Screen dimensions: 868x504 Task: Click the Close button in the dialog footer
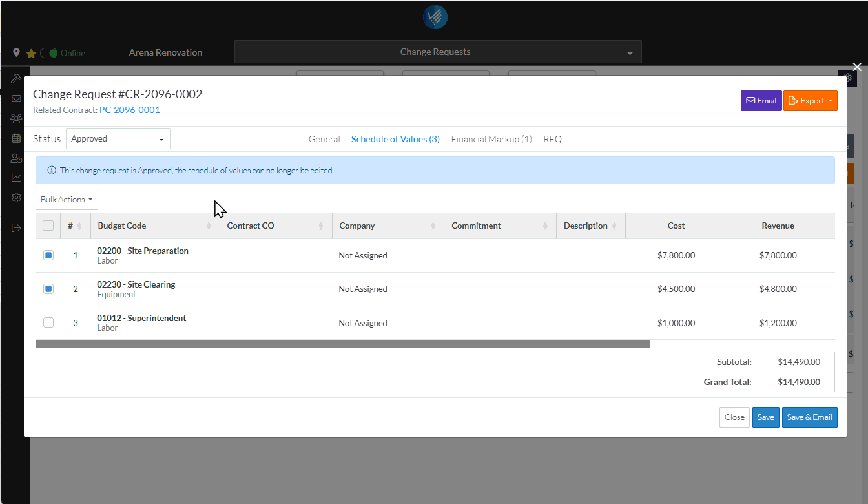(x=734, y=417)
